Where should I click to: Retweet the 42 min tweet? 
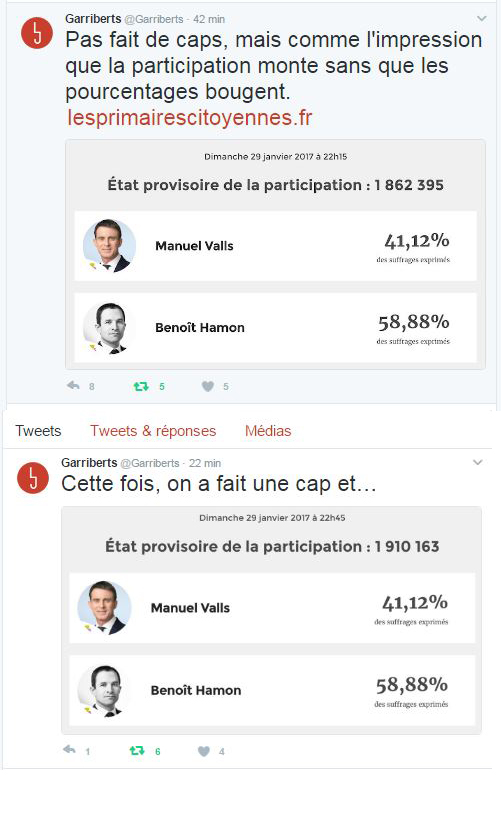tap(141, 386)
